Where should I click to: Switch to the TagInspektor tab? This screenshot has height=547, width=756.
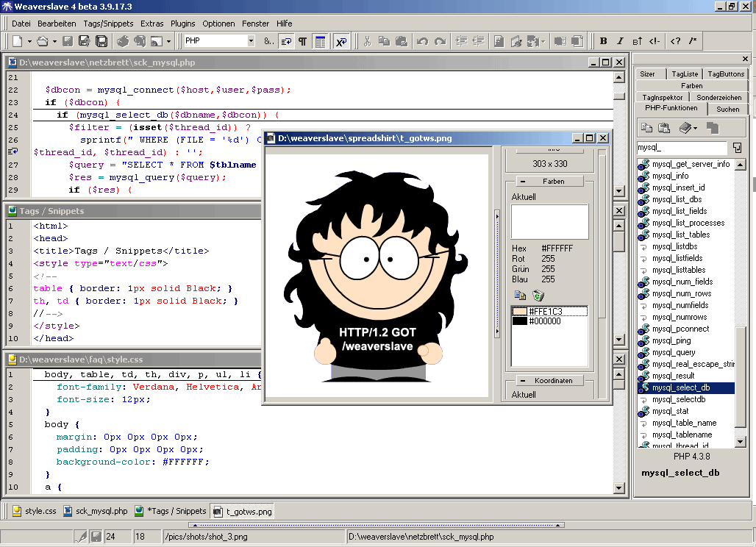663,97
